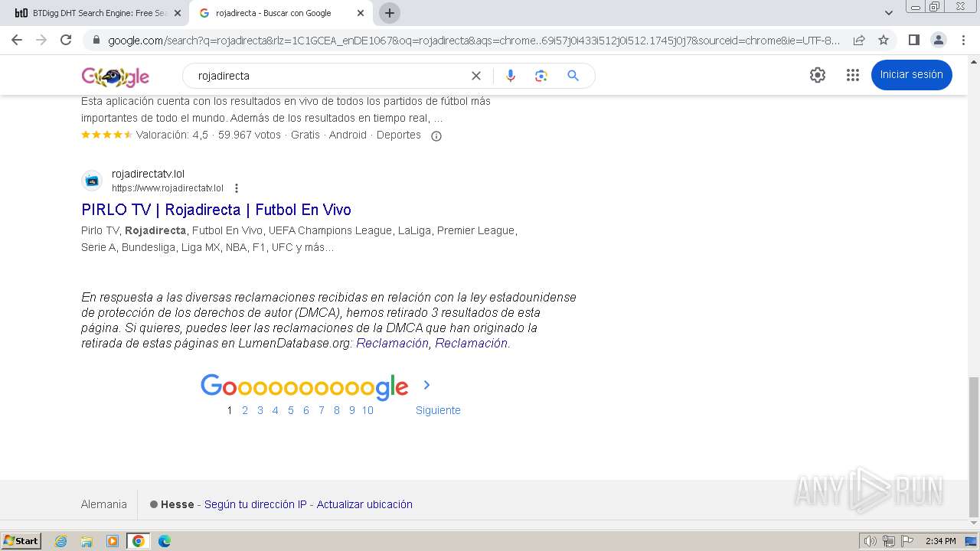Submit search with magnifier icon
This screenshot has height=551, width=980.
tap(573, 76)
